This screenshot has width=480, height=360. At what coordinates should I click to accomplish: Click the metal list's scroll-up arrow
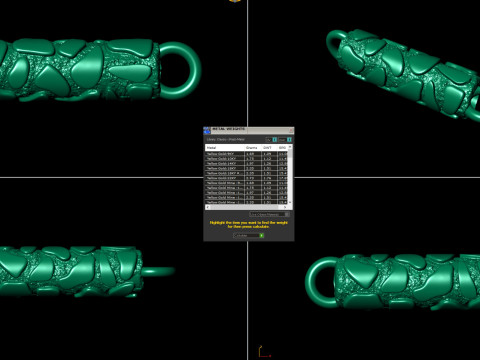pyautogui.click(x=290, y=147)
